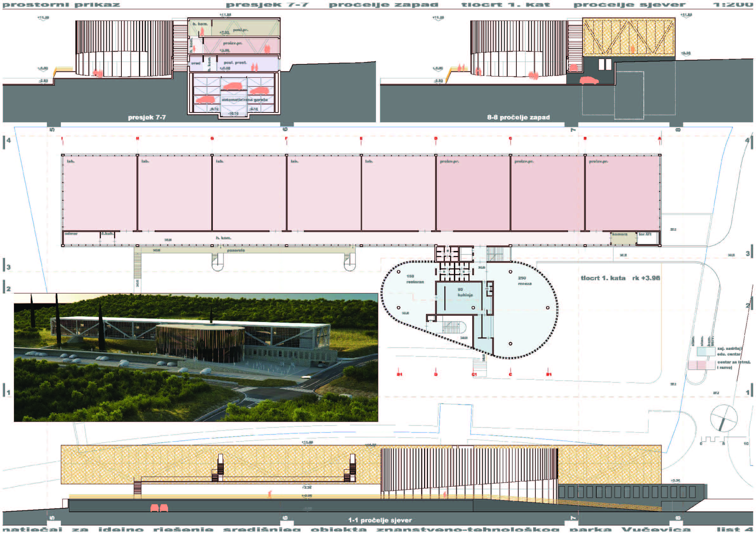Click the red car in the west elevation
This screenshot has height=534, width=756.
[589, 80]
